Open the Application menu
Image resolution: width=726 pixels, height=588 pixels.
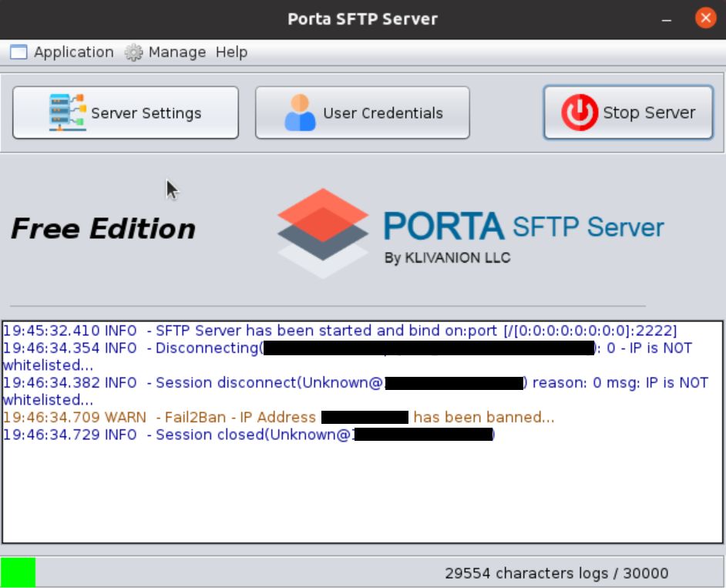click(73, 52)
